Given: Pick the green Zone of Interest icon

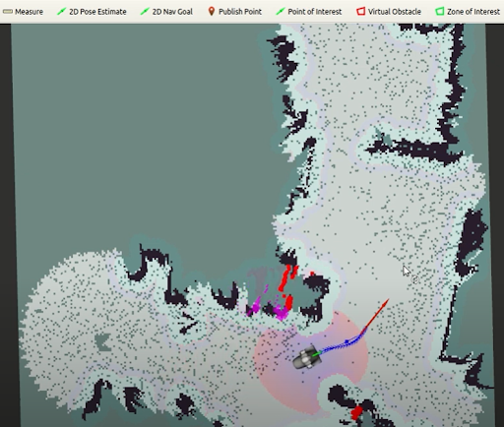Looking at the screenshot, I should [440, 12].
